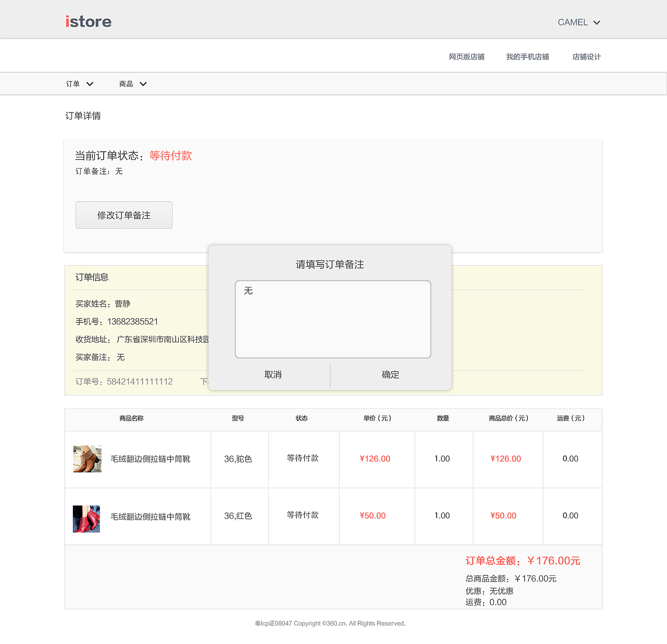Open 网页版店铺 from the top navigation

click(x=466, y=57)
